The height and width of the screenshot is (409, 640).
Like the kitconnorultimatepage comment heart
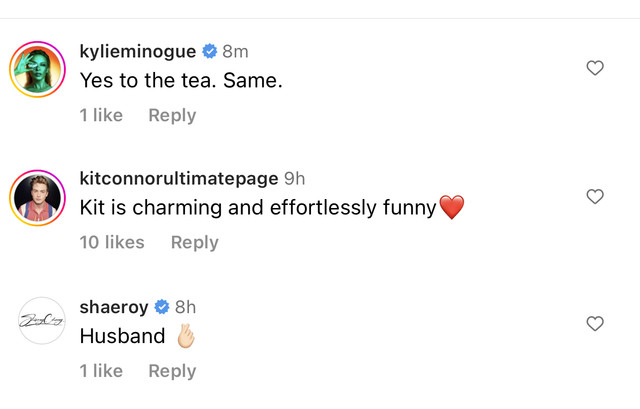595,196
